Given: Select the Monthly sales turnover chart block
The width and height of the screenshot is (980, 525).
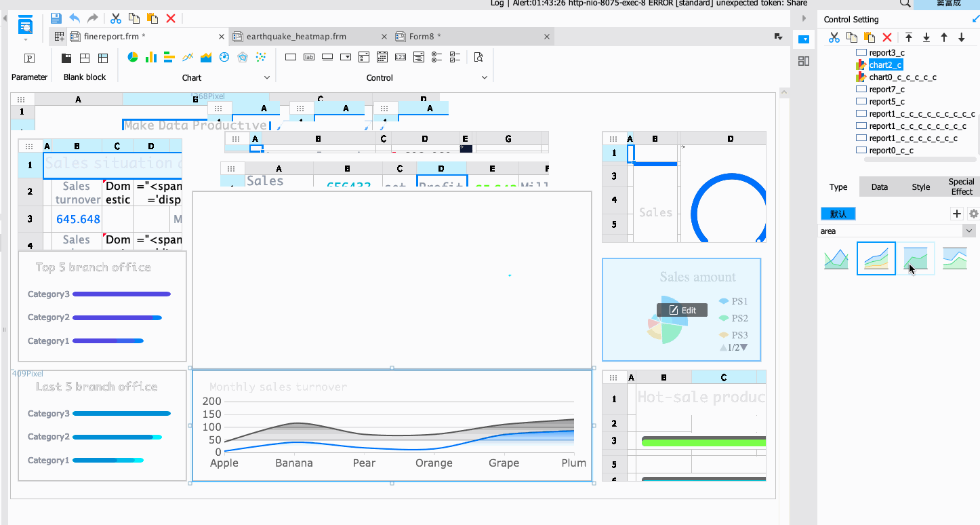Looking at the screenshot, I should point(392,426).
